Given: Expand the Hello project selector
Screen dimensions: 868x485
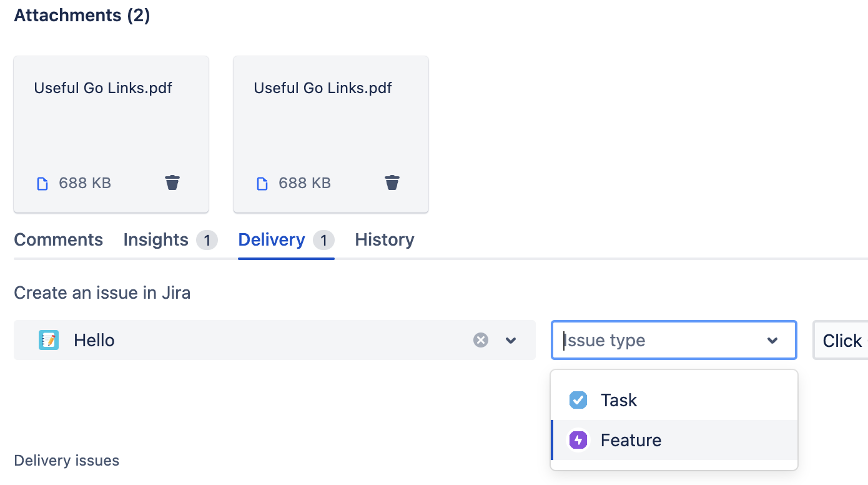Looking at the screenshot, I should tap(511, 340).
